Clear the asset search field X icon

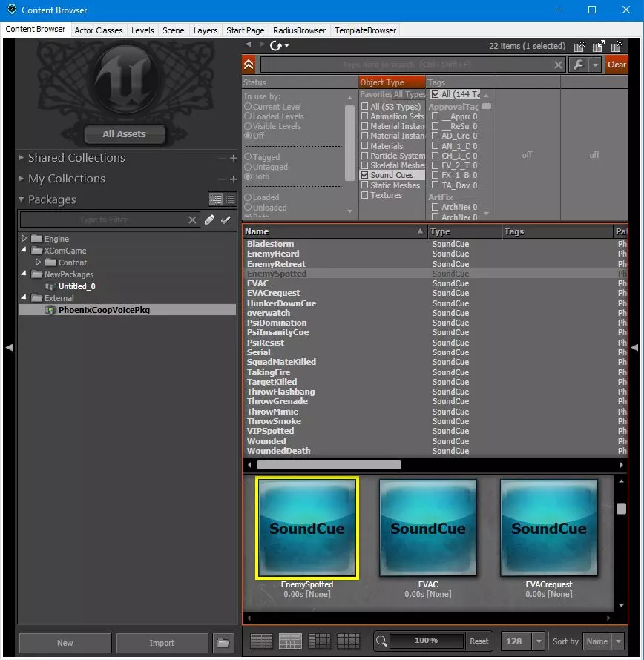click(x=558, y=65)
